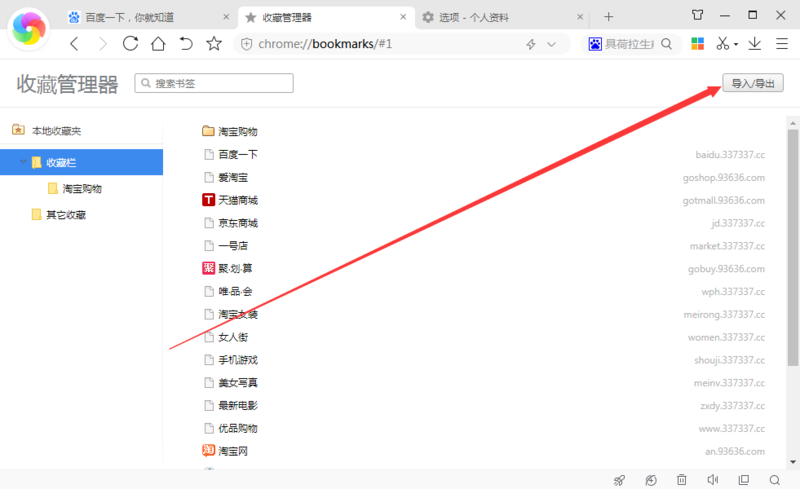Select 一号店 bookmark row
This screenshot has height=489, width=800.
coord(483,246)
